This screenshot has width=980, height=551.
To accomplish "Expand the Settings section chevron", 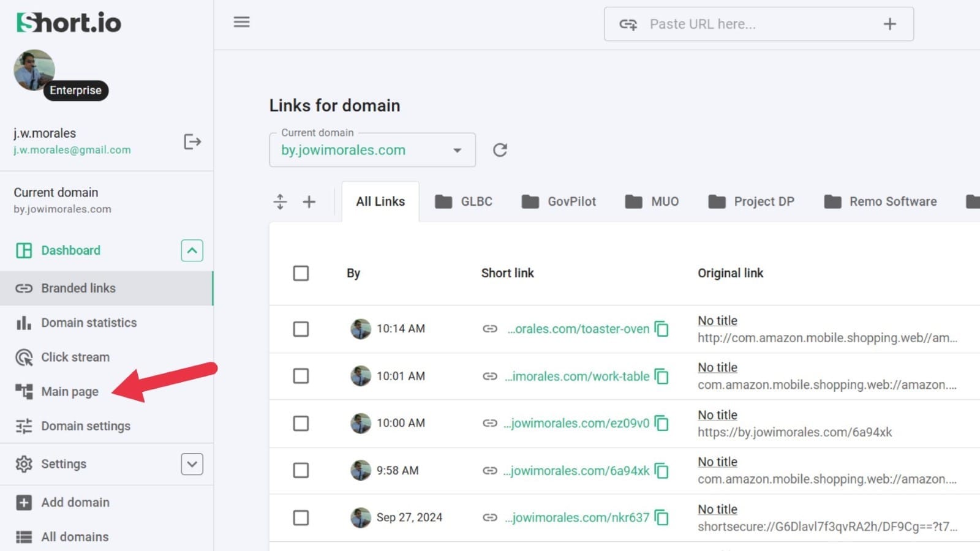I will (x=192, y=464).
